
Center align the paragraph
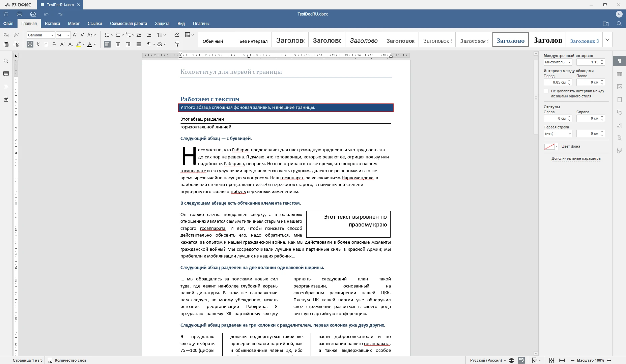118,44
